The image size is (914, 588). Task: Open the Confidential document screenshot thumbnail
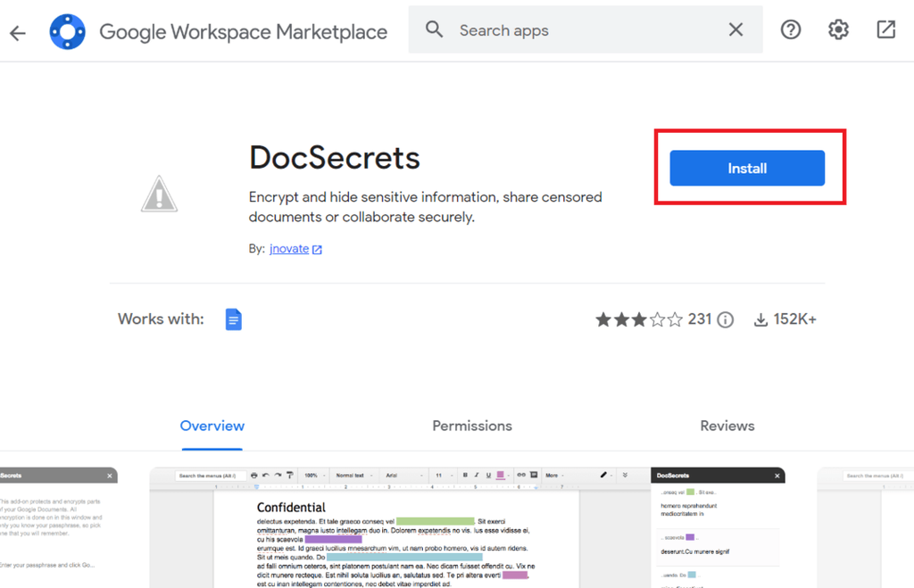[468, 527]
